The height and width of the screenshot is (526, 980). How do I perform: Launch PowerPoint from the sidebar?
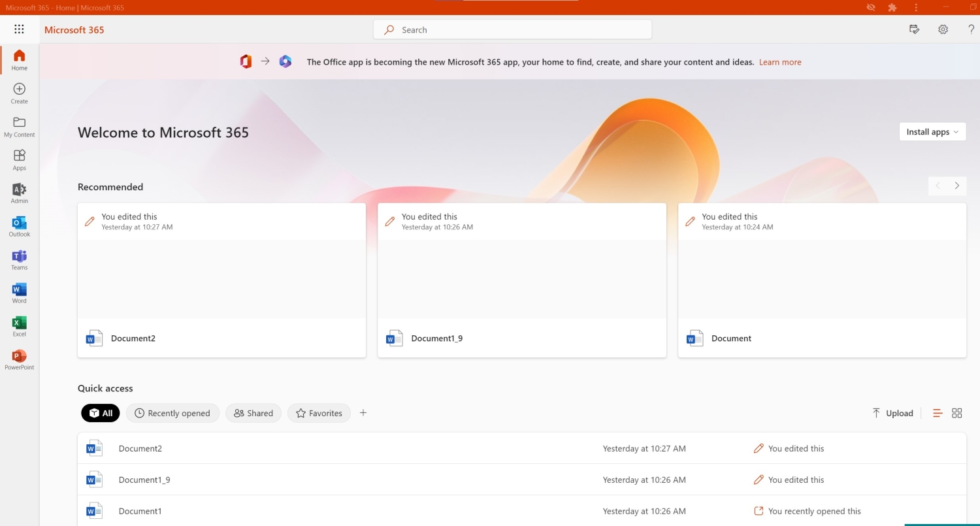(20, 360)
